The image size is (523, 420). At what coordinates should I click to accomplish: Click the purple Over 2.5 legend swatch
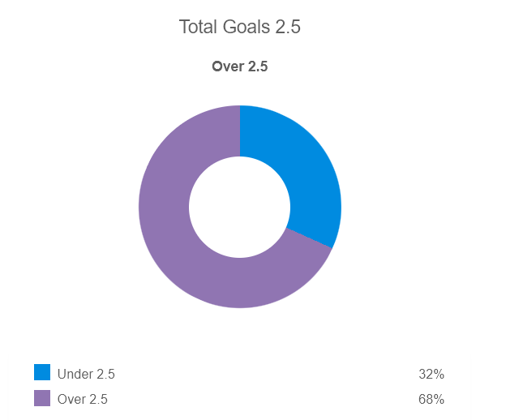(x=42, y=398)
